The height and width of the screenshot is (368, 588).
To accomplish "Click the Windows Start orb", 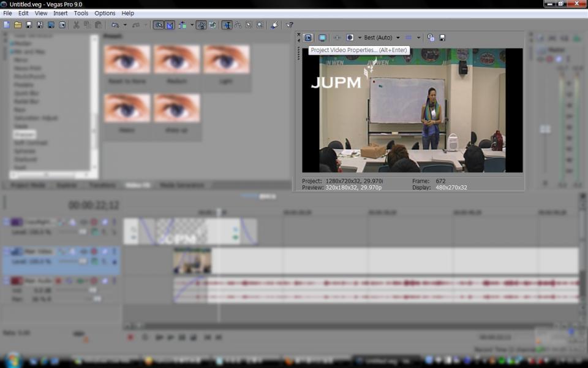I will coord(13,360).
